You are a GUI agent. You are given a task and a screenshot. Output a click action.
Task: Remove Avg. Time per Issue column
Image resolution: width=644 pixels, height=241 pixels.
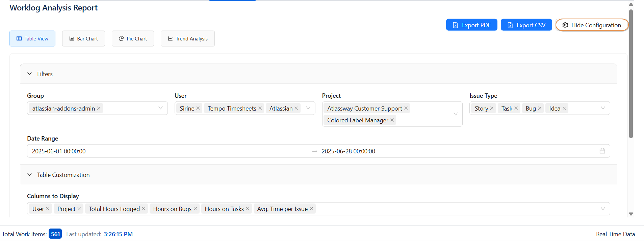tap(311, 209)
